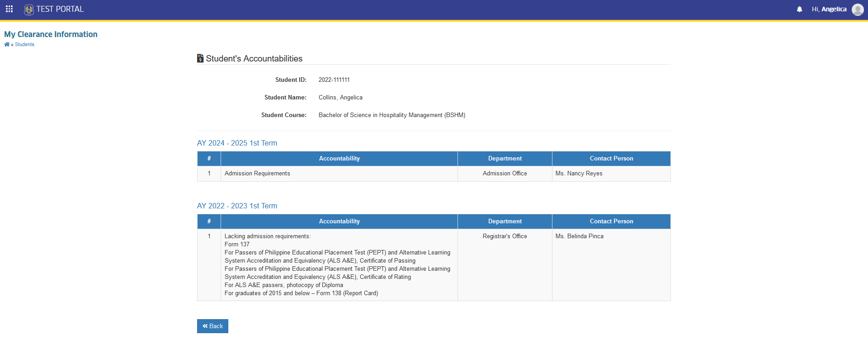
Task: Click the Student ID label
Action: click(291, 80)
